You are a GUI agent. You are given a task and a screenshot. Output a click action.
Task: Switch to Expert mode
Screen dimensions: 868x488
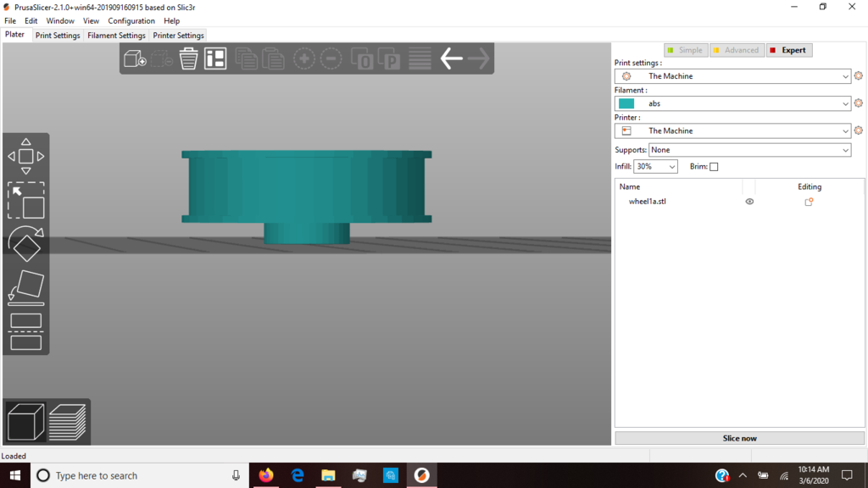(x=788, y=50)
